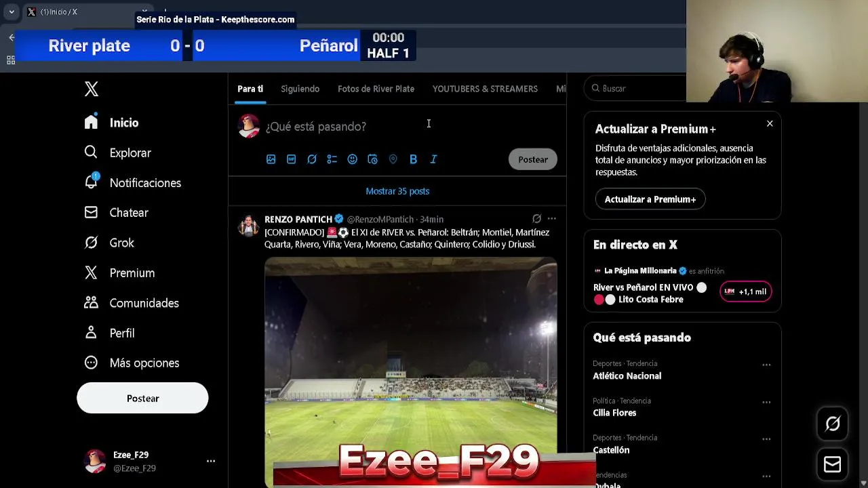Close the Actualizar a Premium+ card
Screen dimensions: 868x488
770,123
